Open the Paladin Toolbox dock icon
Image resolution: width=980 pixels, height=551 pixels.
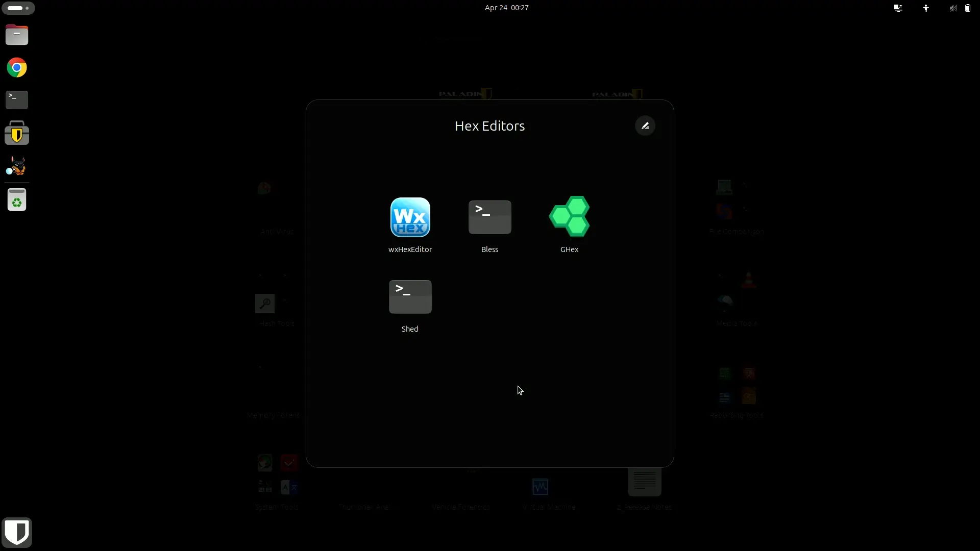point(17,133)
